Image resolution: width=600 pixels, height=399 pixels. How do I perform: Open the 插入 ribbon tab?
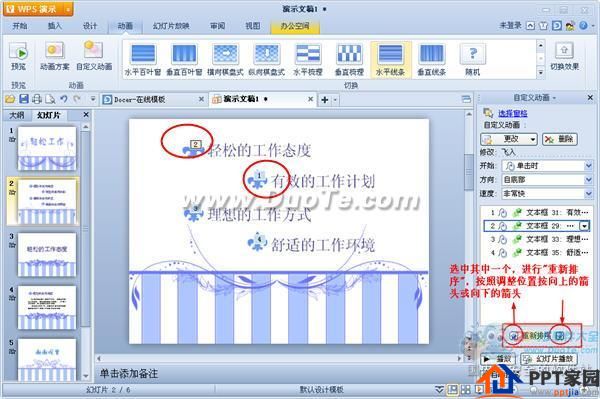click(54, 26)
